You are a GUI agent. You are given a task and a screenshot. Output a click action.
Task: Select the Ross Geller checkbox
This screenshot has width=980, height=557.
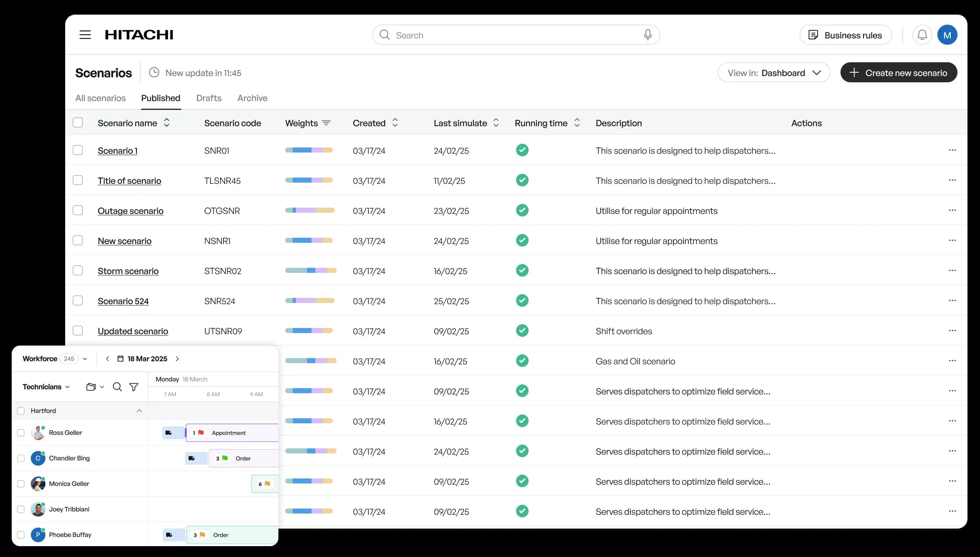click(x=21, y=432)
